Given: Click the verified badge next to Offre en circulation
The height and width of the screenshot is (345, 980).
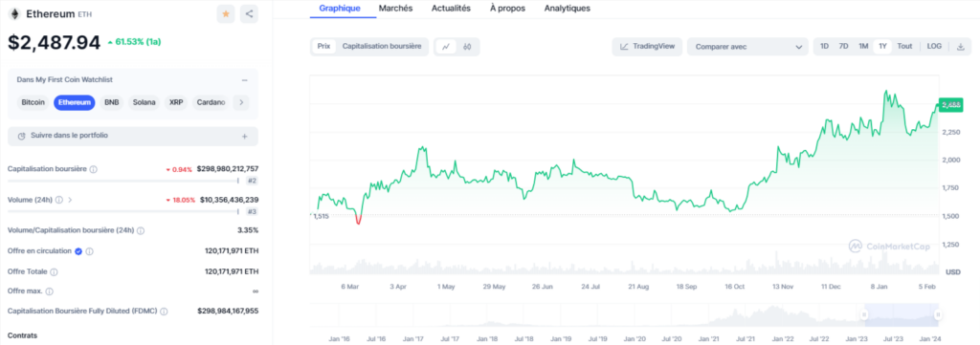Looking at the screenshot, I should 78,251.
